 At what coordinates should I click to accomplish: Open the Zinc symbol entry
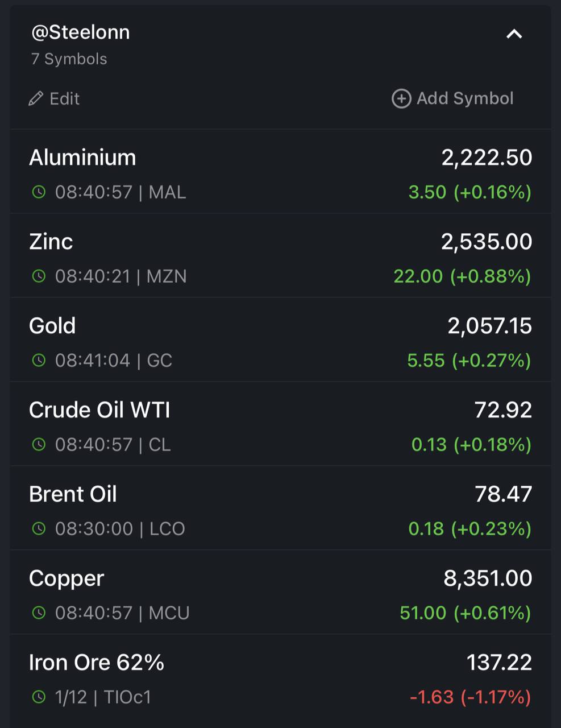[280, 256]
